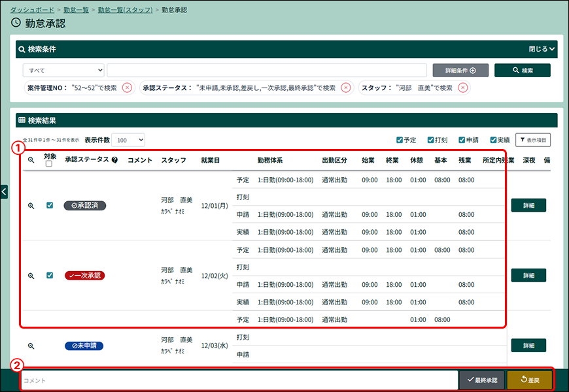Image resolution: width=569 pixels, height=392 pixels.
Task: Click the 一次承認 status badge
Action: (x=85, y=276)
